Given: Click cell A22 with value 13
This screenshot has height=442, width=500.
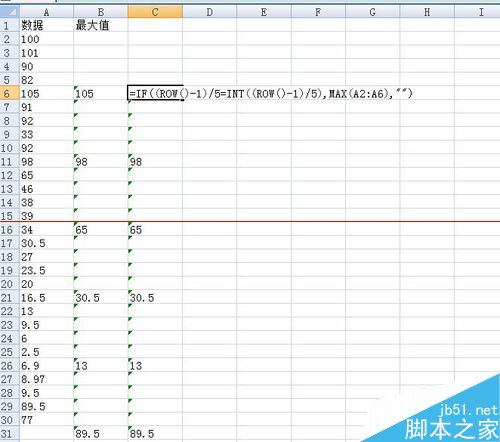Looking at the screenshot, I should click(x=47, y=311).
